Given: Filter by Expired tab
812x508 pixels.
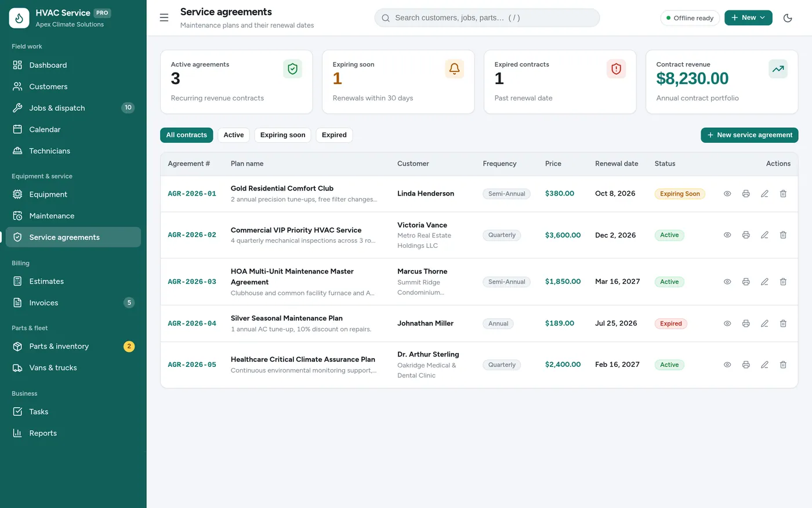Looking at the screenshot, I should [334, 135].
